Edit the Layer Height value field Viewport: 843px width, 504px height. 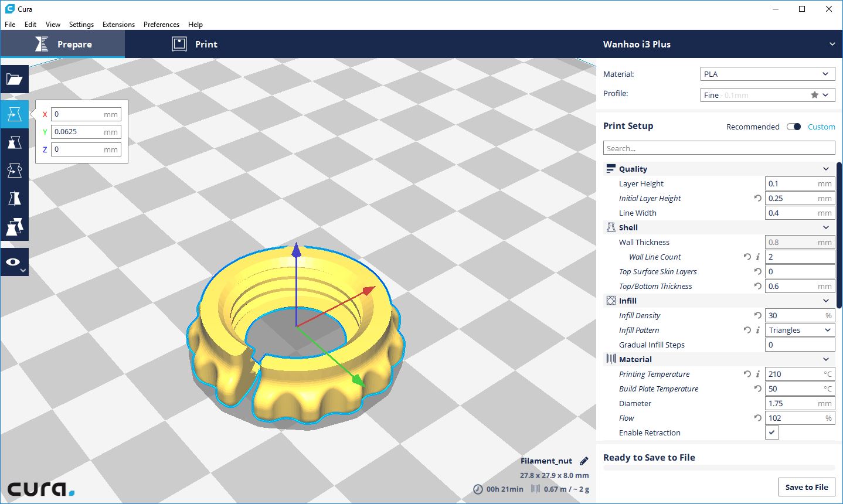pyautogui.click(x=800, y=183)
